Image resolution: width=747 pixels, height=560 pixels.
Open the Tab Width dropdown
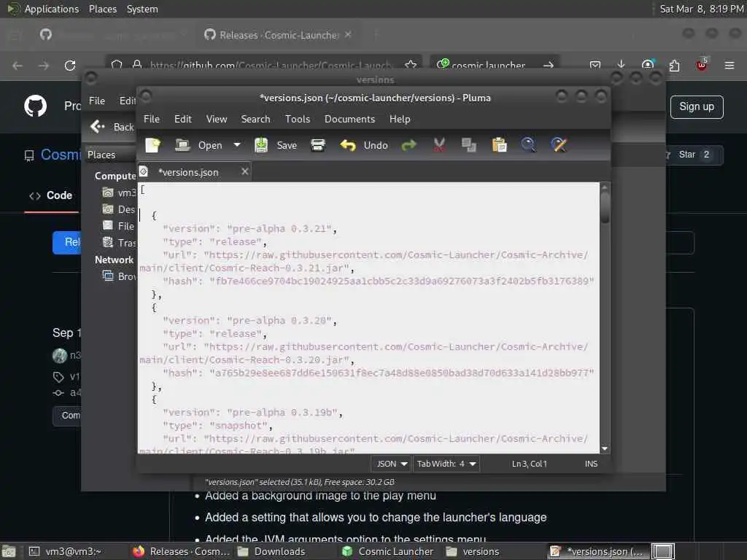click(x=446, y=464)
